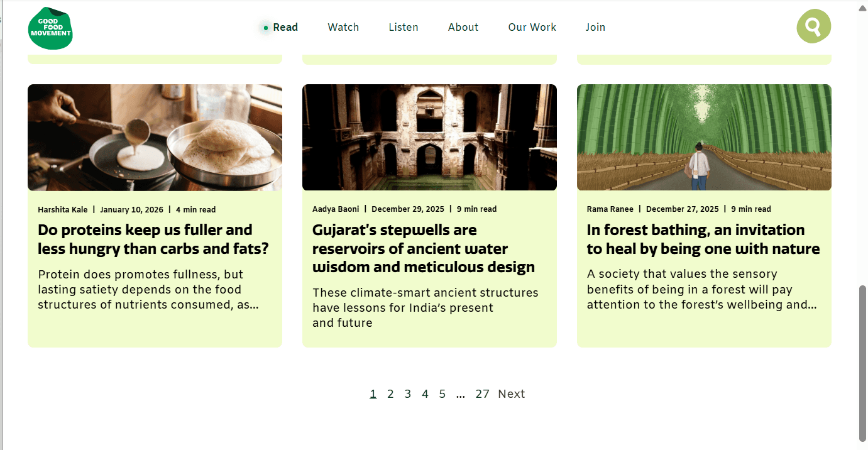
Task: Click the Good Food Movement logo
Action: point(50,28)
